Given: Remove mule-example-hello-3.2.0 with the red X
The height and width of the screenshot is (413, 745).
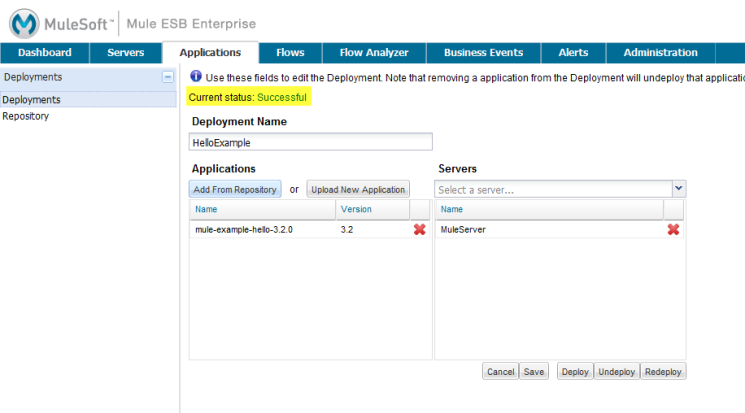Looking at the screenshot, I should pyautogui.click(x=420, y=229).
